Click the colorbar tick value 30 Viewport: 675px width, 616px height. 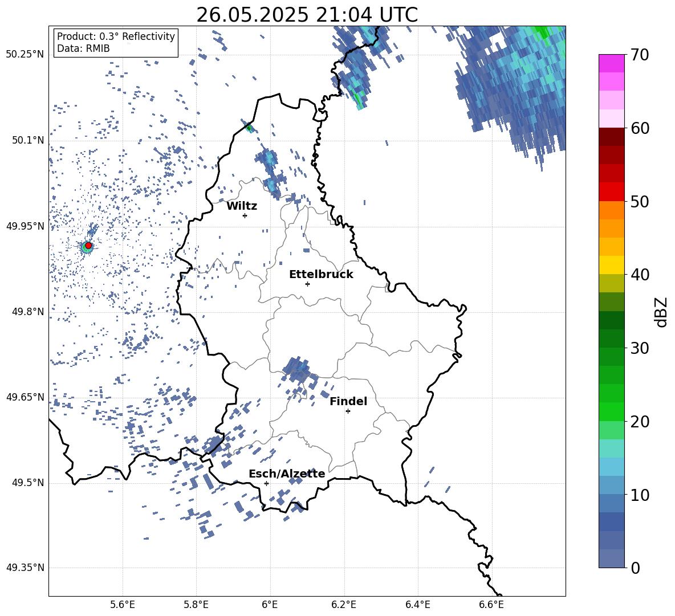point(640,348)
